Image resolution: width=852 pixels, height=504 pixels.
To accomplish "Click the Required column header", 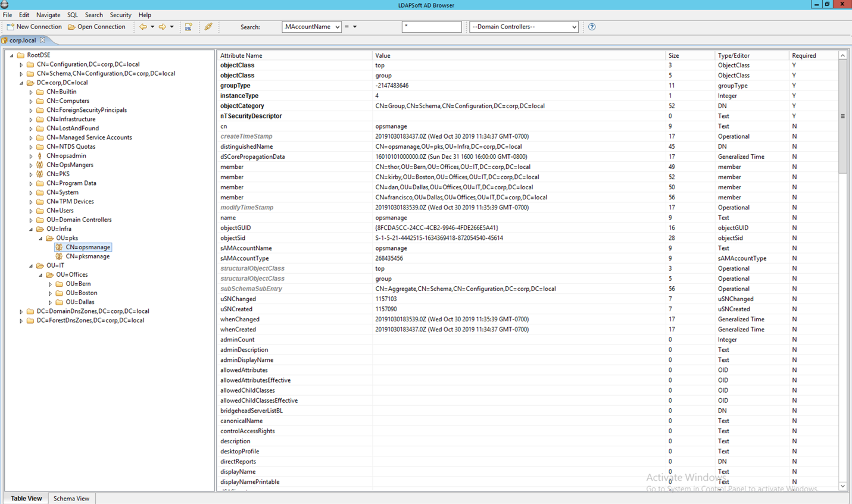I will 813,55.
